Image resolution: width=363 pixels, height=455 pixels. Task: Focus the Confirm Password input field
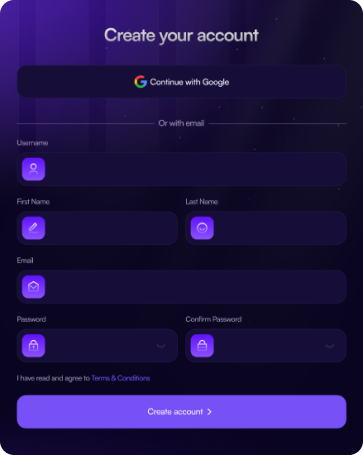[266, 346]
